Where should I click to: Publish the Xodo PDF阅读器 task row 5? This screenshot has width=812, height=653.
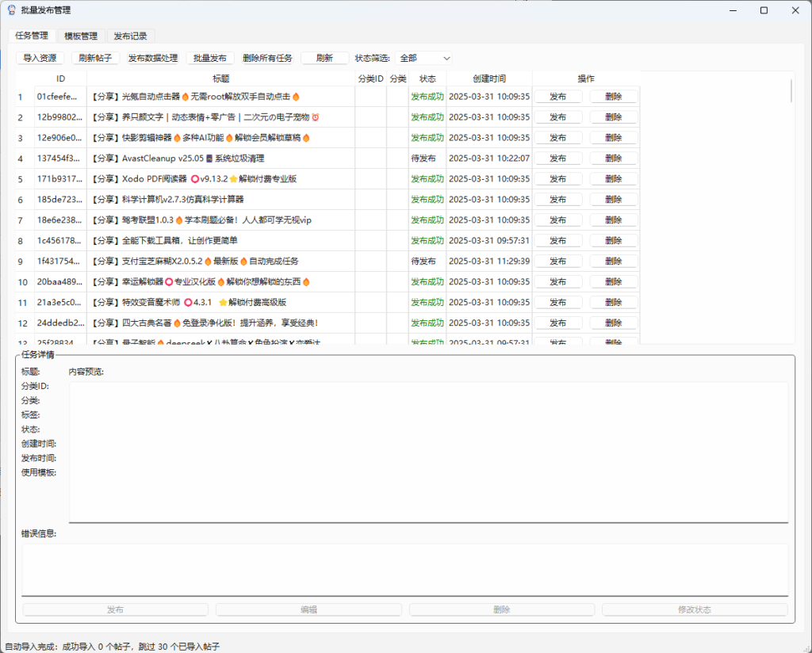[557, 179]
